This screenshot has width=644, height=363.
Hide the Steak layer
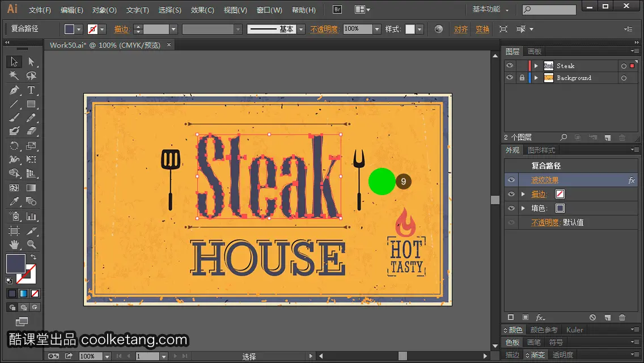pyautogui.click(x=510, y=66)
